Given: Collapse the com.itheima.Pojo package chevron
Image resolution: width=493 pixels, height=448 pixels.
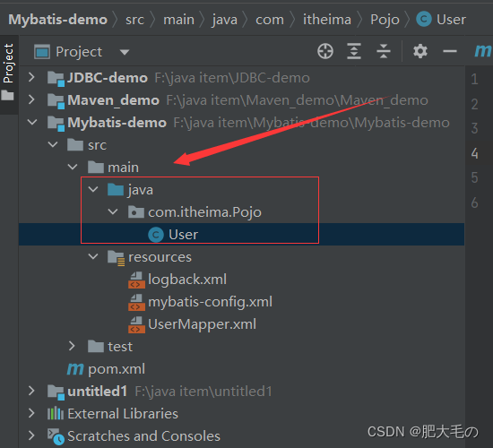Looking at the screenshot, I should tap(113, 211).
